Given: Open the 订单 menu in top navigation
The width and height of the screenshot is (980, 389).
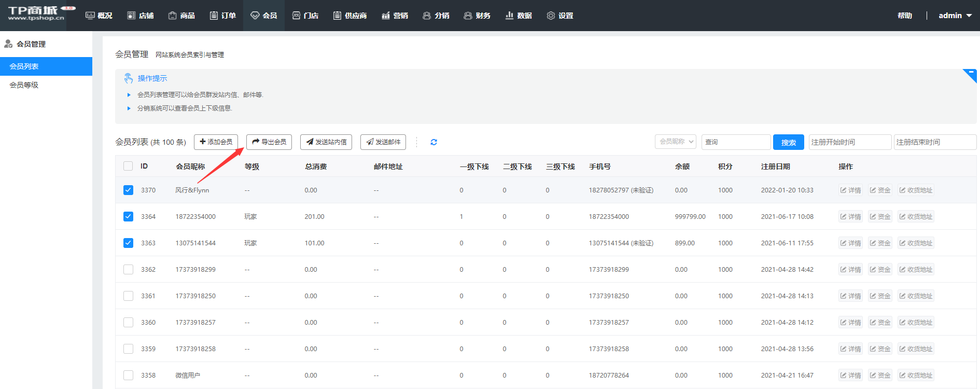Looking at the screenshot, I should pyautogui.click(x=223, y=16).
